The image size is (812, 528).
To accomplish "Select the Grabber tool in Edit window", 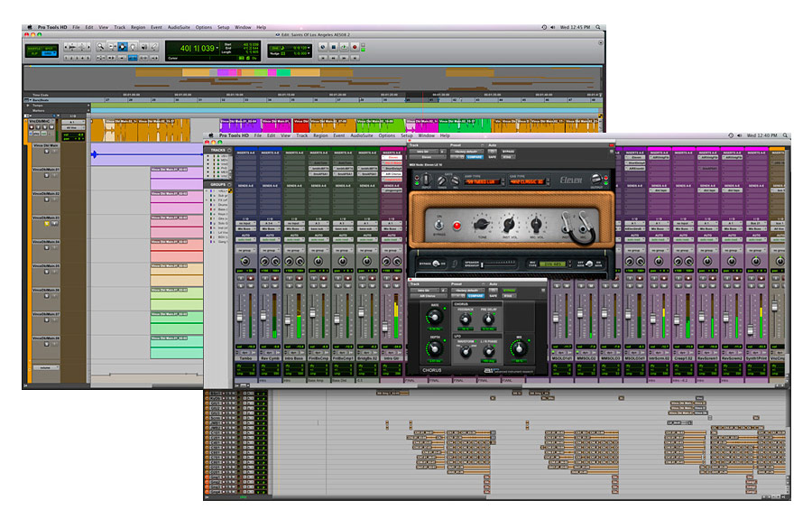I will click(134, 47).
